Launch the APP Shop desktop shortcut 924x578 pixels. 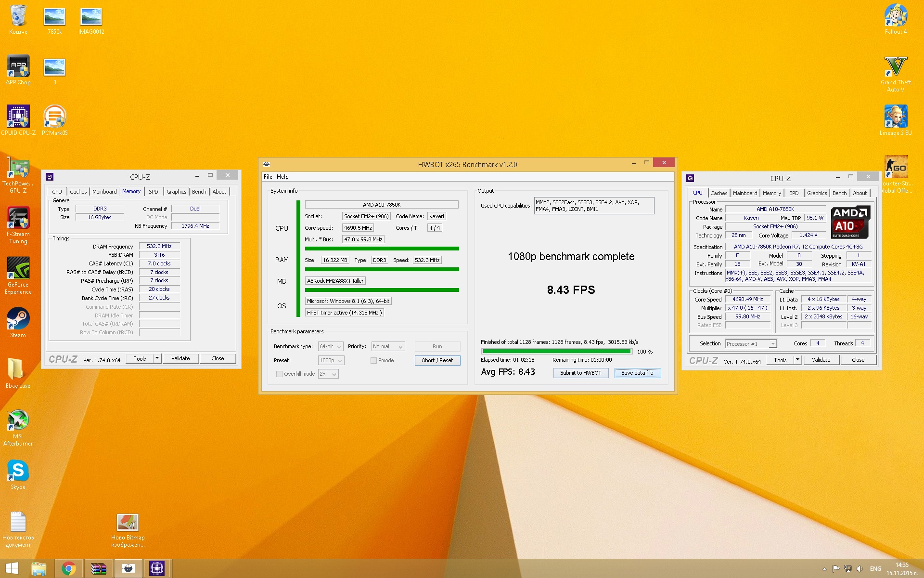tap(18, 70)
